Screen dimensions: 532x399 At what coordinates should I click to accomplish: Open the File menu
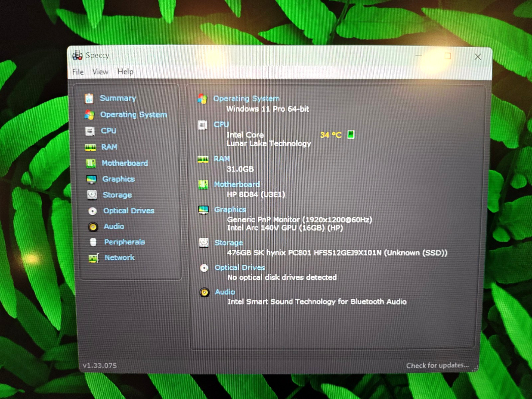(x=78, y=72)
